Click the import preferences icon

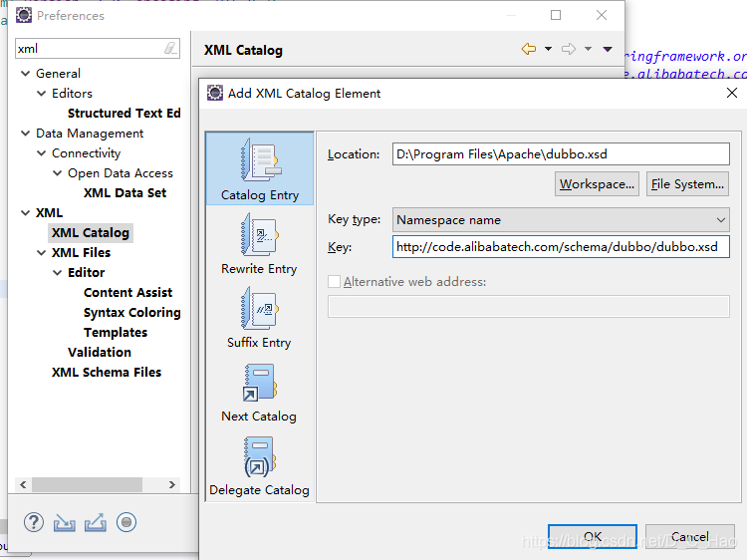[65, 523]
